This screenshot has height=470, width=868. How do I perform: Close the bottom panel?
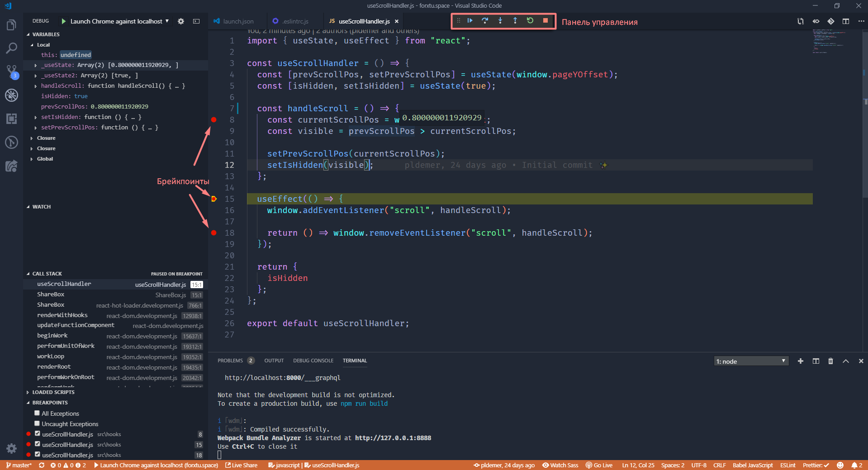[861, 361]
